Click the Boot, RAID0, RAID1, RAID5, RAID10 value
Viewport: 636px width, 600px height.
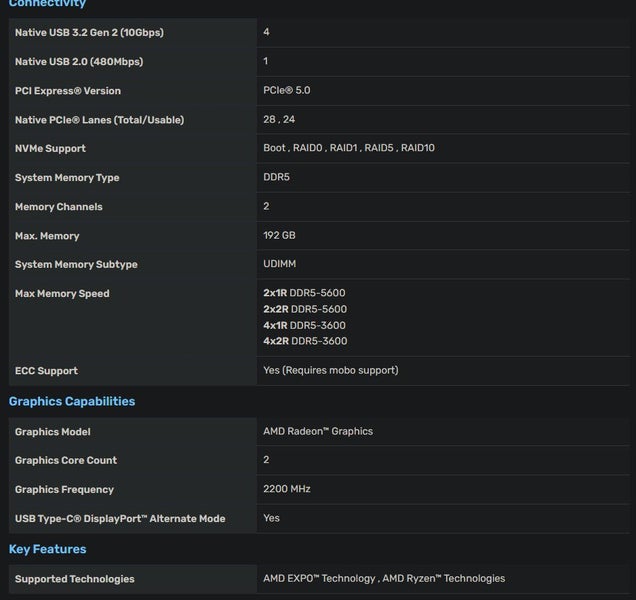(x=349, y=148)
